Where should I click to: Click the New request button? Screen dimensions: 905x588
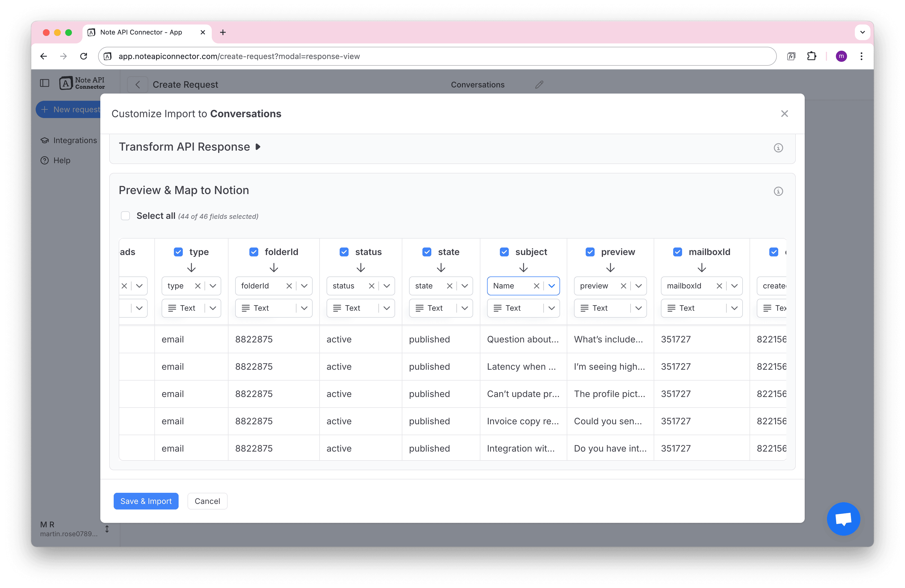click(x=69, y=109)
